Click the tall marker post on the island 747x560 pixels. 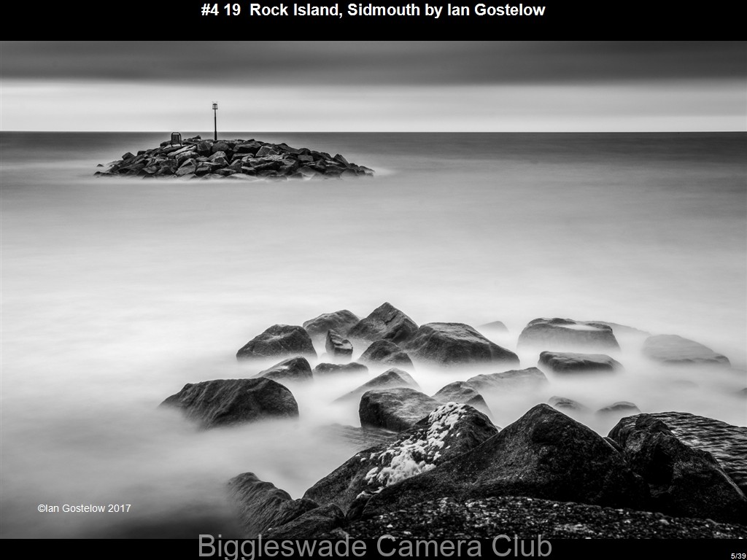click(215, 120)
